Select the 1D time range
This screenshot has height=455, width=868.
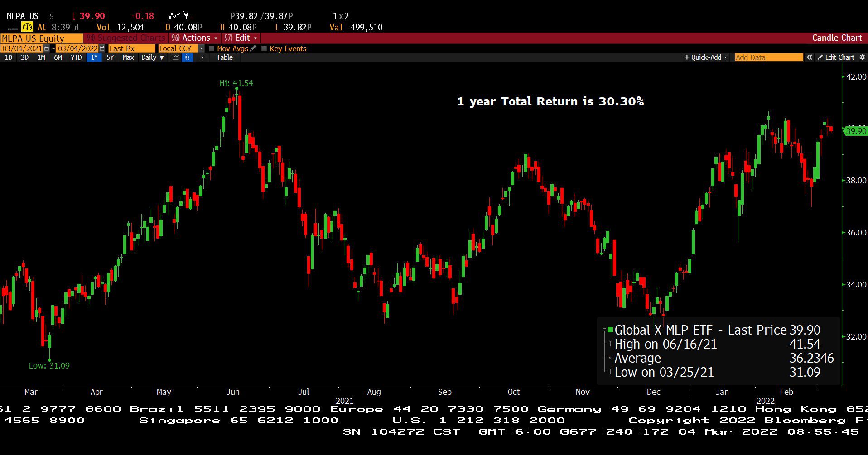[8, 57]
